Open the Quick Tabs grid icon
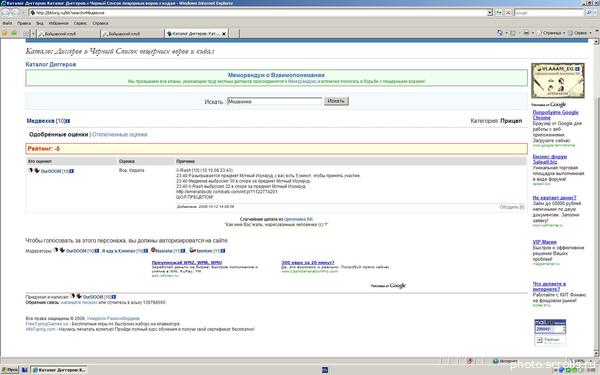This screenshot has width=600, height=375. click(26, 34)
